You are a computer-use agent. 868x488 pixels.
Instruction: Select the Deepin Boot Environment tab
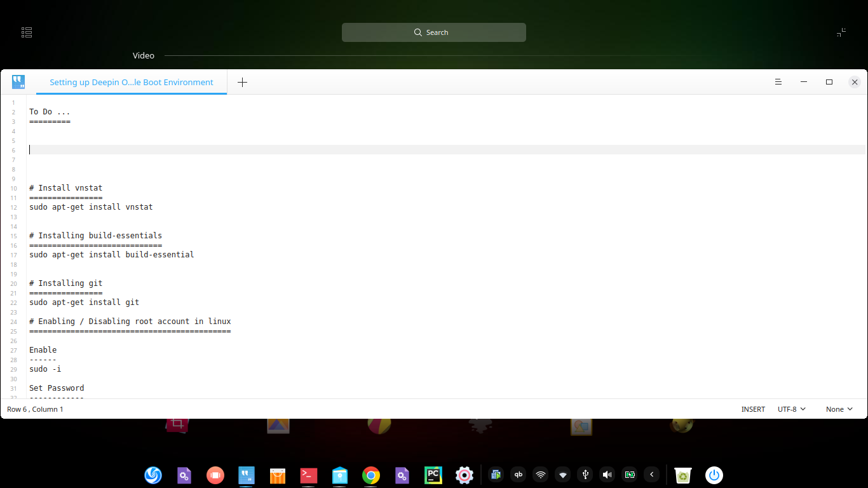click(x=131, y=82)
